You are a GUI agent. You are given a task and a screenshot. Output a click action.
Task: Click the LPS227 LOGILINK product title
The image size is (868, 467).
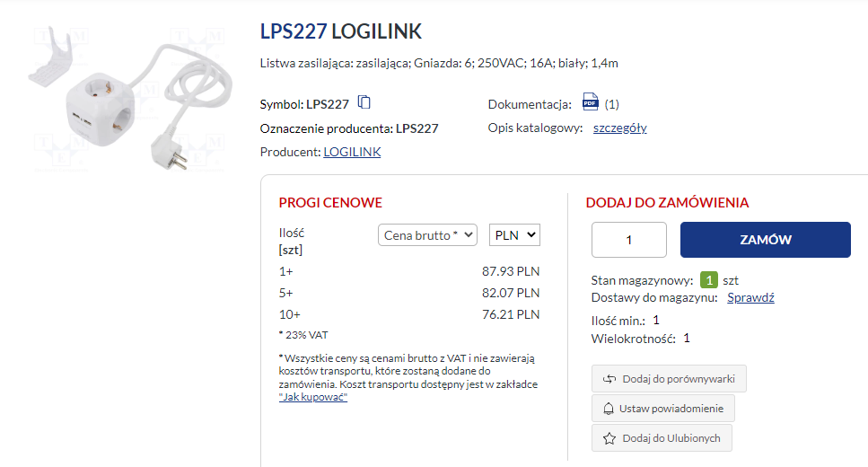coord(340,32)
